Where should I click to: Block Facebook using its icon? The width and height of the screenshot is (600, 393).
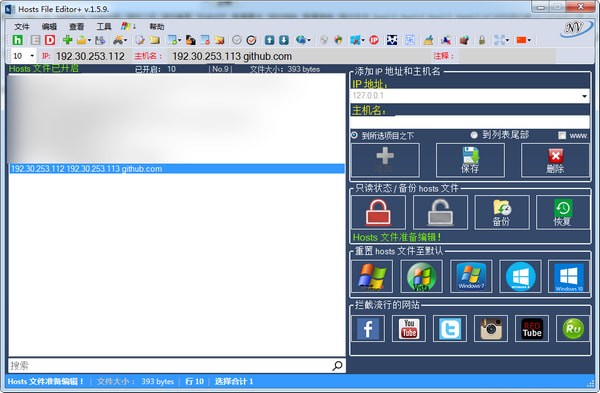click(x=368, y=328)
